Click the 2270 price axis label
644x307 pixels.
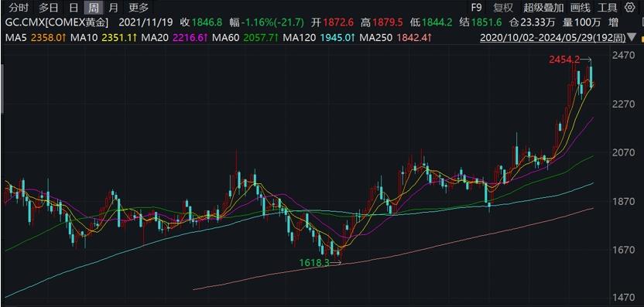[x=622, y=104]
